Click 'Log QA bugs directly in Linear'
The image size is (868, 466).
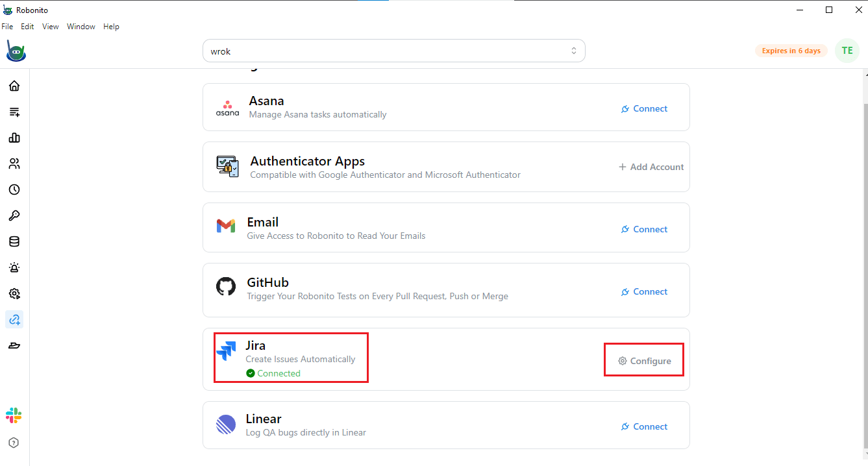point(306,432)
